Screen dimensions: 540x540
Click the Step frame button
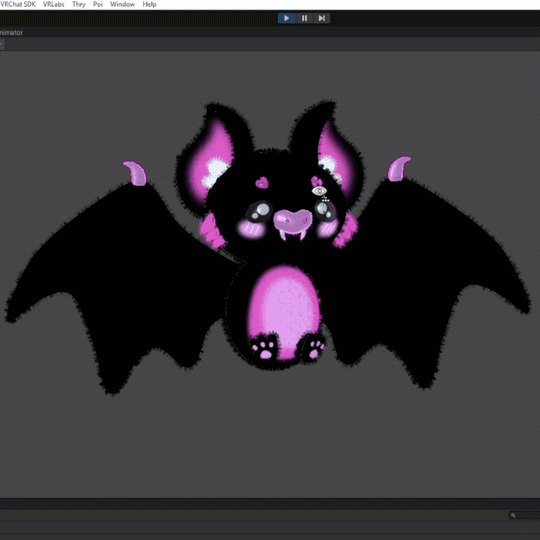click(322, 18)
